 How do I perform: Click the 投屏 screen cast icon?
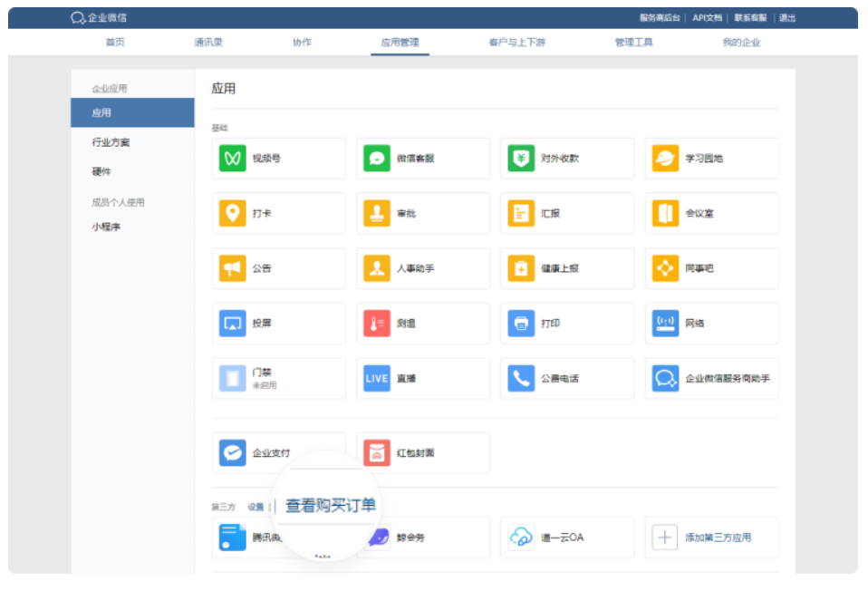(x=233, y=324)
